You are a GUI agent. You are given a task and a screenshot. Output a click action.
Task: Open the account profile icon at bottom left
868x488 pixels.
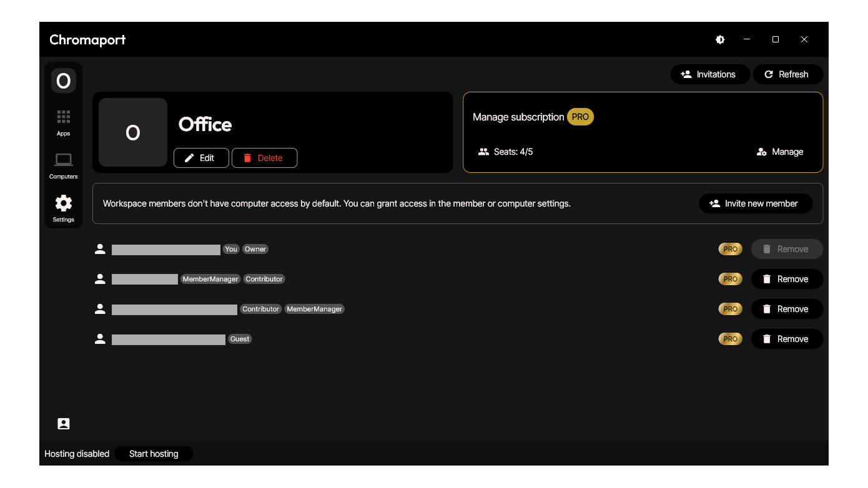pyautogui.click(x=63, y=424)
